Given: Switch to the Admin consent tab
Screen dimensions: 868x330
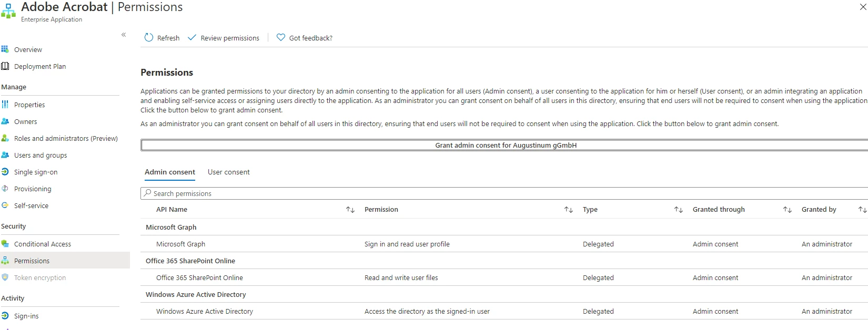Looking at the screenshot, I should pos(170,172).
